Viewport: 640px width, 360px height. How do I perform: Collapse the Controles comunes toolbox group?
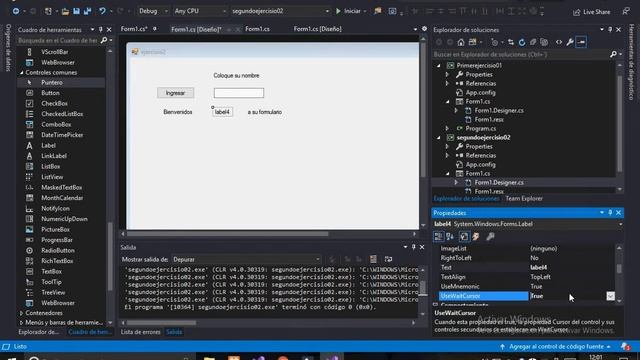[x=22, y=73]
